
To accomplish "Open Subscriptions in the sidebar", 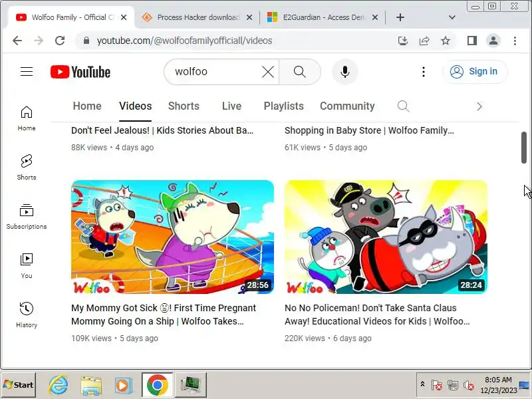I will click(x=27, y=217).
